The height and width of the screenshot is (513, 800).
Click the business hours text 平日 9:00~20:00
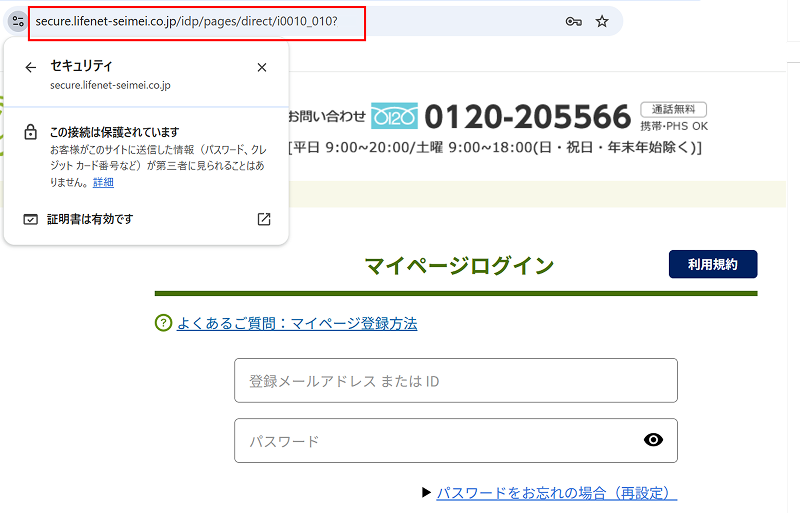coord(350,148)
